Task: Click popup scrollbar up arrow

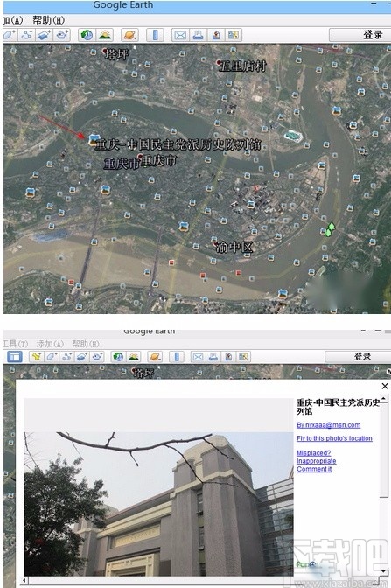Action: [x=383, y=399]
